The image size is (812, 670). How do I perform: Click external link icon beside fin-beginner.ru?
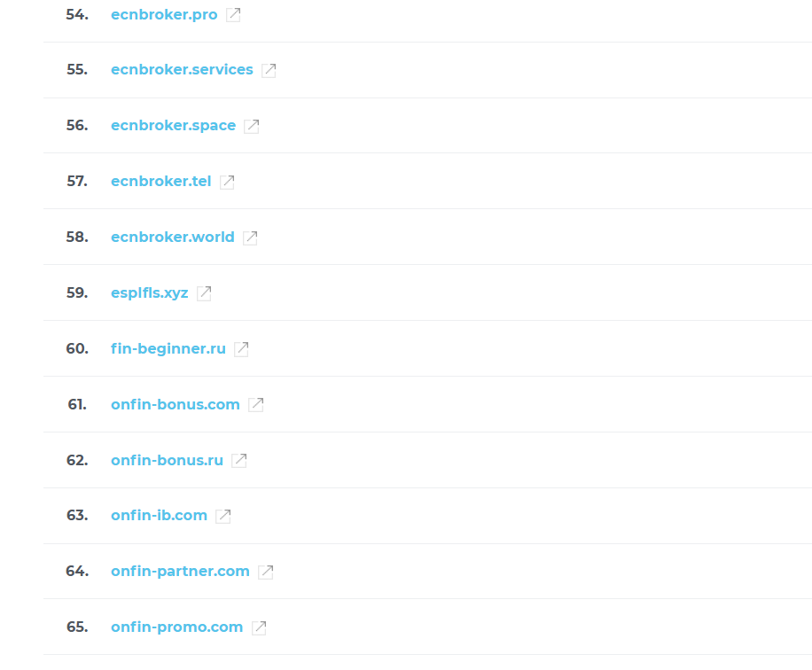[x=241, y=349]
